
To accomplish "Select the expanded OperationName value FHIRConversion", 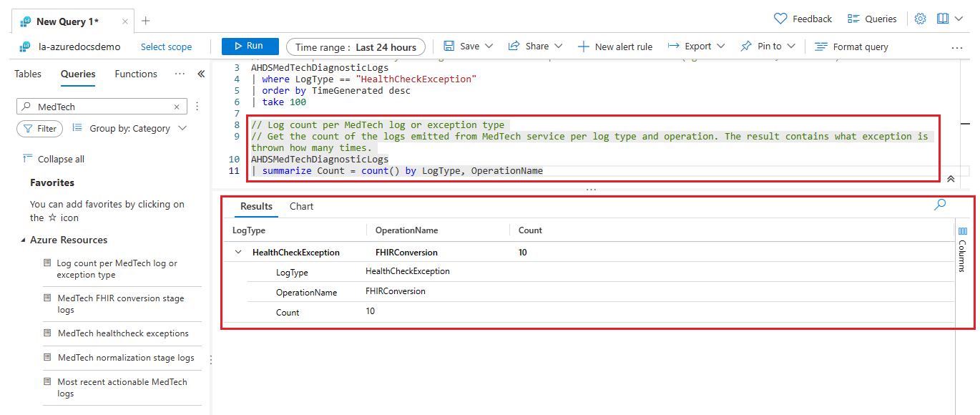I will pyautogui.click(x=396, y=291).
